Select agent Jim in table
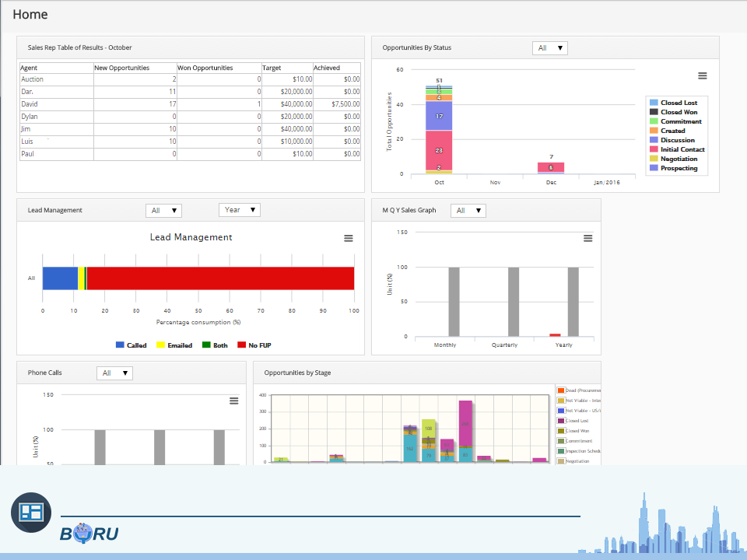The height and width of the screenshot is (560, 747). [26, 128]
